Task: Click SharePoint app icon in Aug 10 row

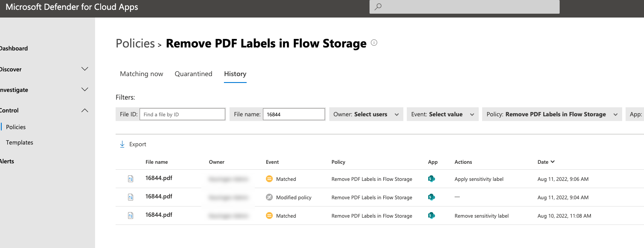Action: [432, 216]
